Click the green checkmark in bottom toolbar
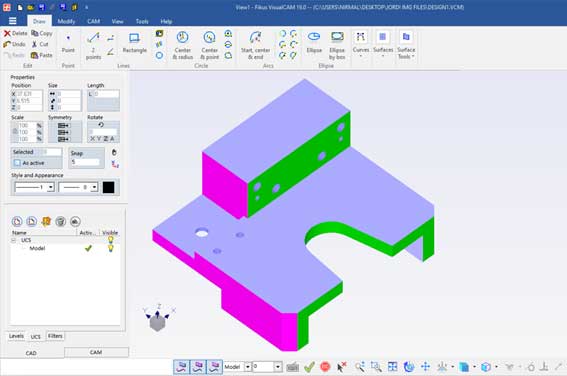 pos(309,367)
